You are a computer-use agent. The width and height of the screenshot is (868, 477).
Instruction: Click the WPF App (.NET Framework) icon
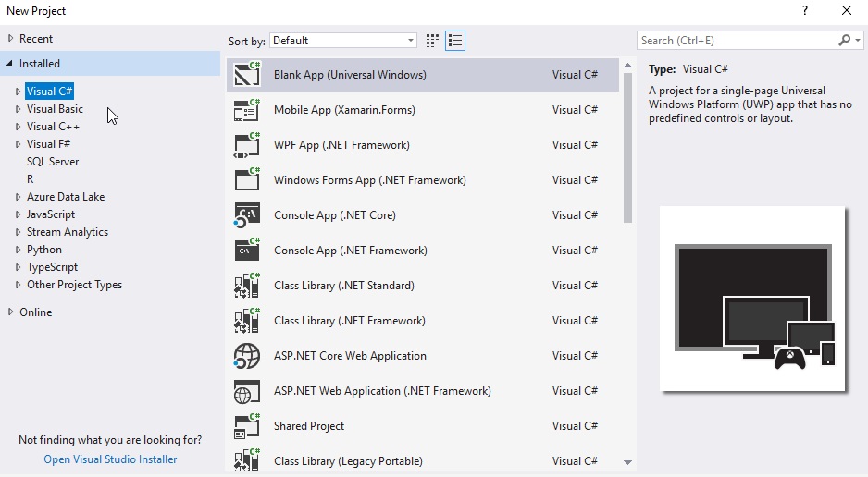click(x=247, y=145)
